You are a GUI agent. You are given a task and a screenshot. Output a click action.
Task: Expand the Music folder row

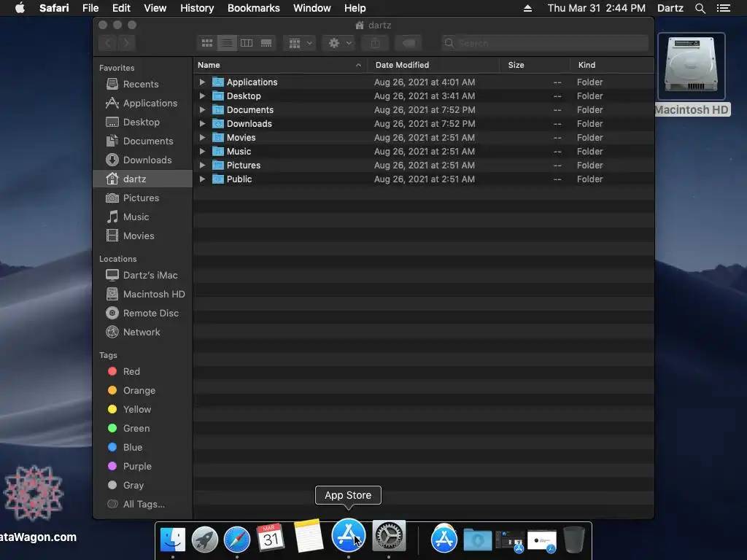coord(202,152)
